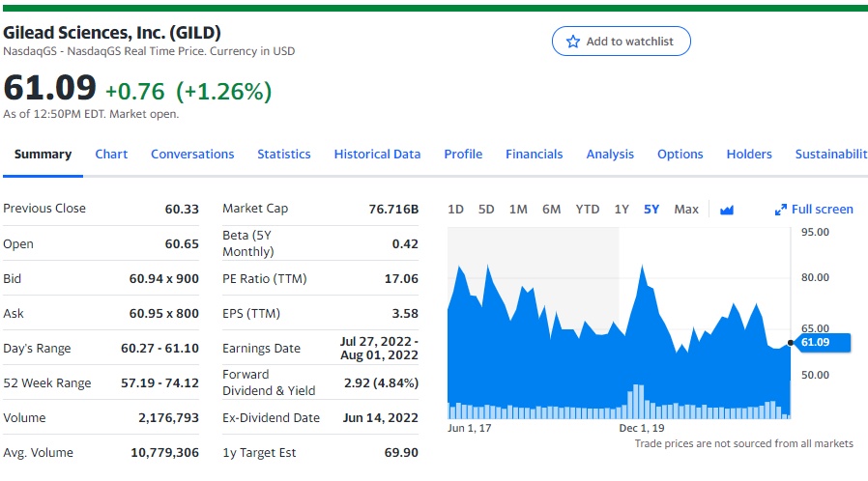This screenshot has height=481, width=868.
Task: Set chart range to 6M
Action: pyautogui.click(x=551, y=210)
